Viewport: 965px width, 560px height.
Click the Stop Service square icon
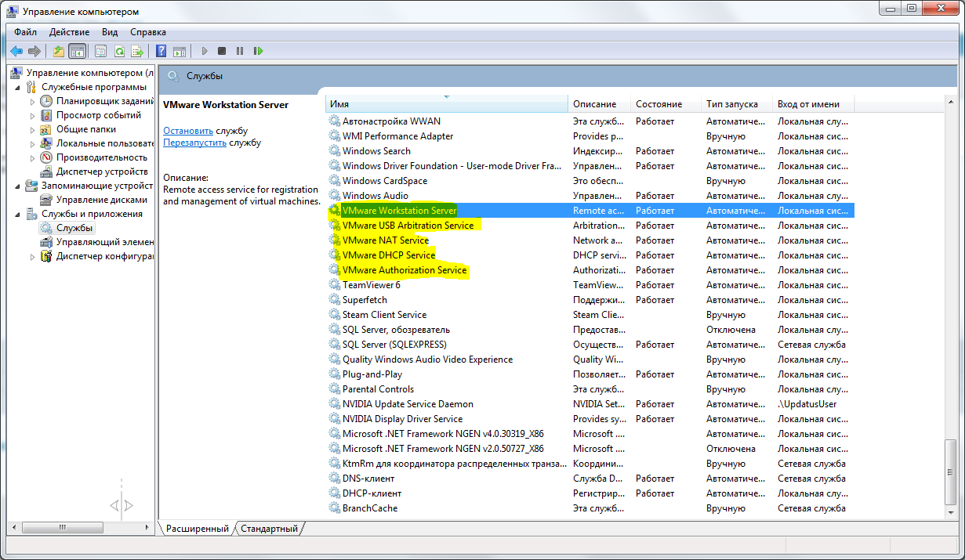[222, 51]
